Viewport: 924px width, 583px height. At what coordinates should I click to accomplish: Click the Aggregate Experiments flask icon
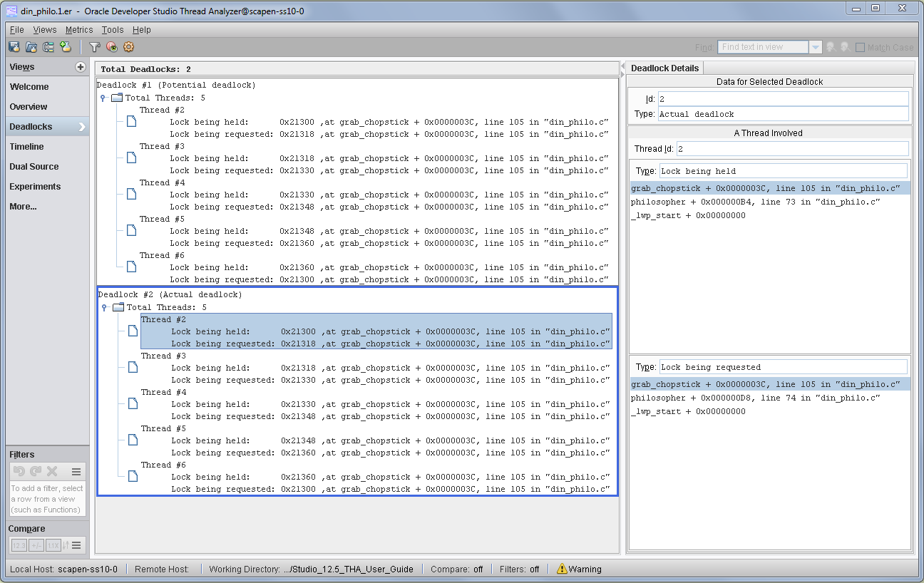pos(66,47)
